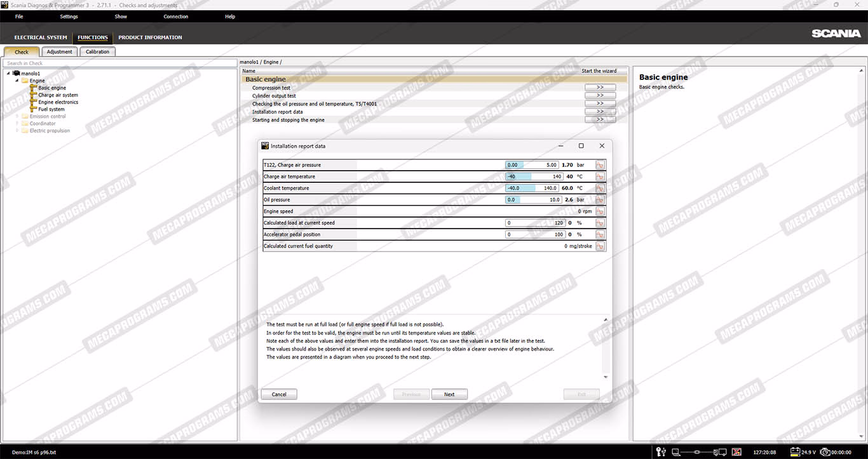Click the Charge air pressure gauge bar

pyautogui.click(x=532, y=165)
